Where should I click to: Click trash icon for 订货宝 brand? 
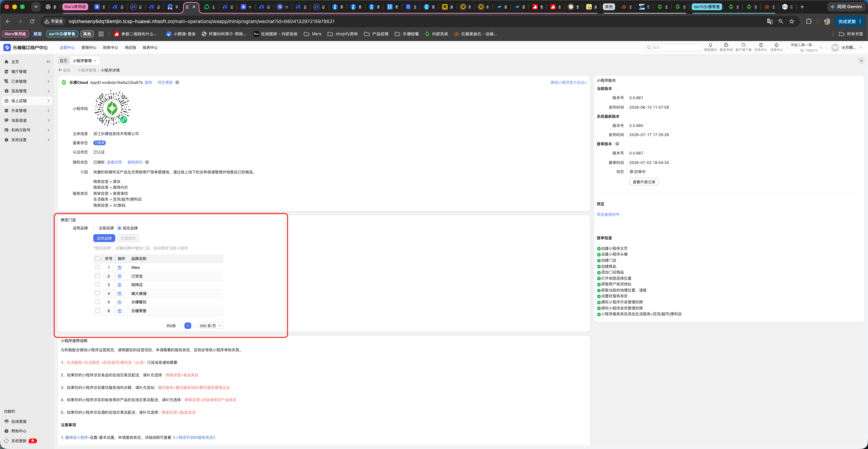[x=119, y=276]
